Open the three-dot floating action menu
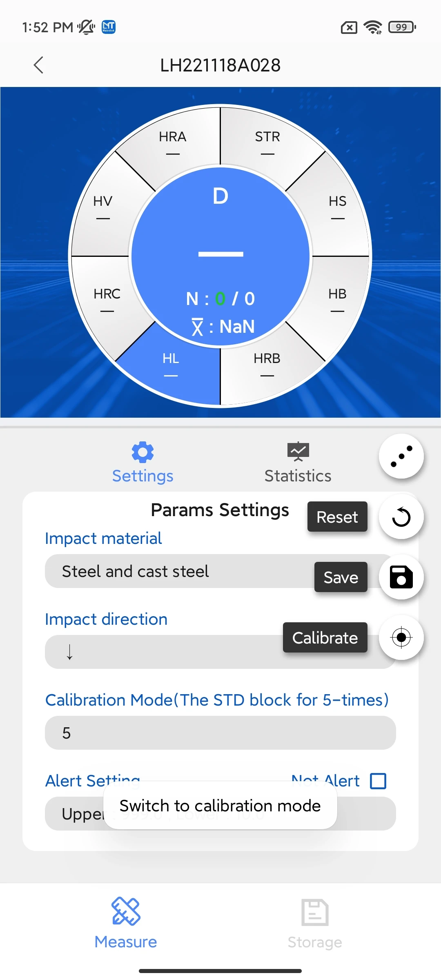Image resolution: width=441 pixels, height=980 pixels. point(401,456)
